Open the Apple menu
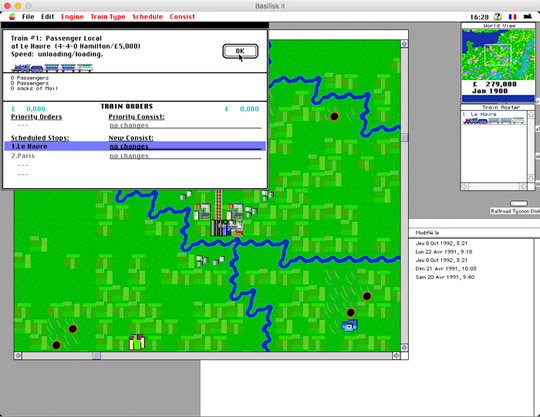This screenshot has width=540, height=417. (12, 17)
